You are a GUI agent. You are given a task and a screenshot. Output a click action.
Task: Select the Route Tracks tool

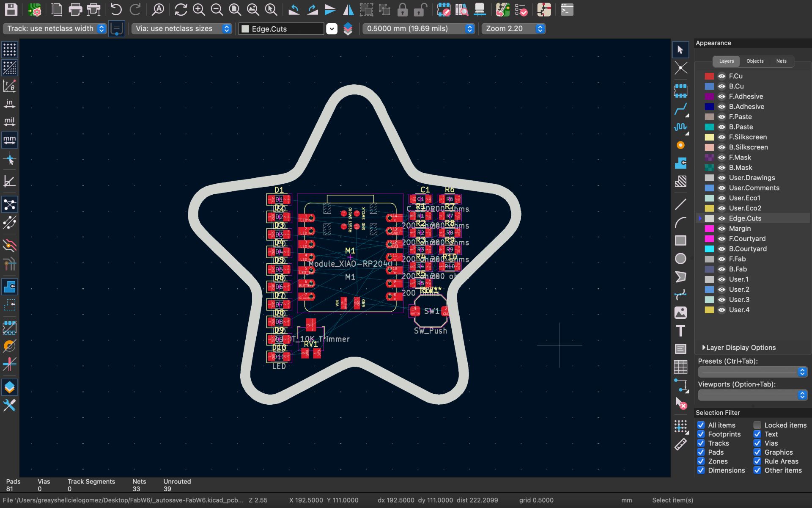tap(680, 109)
